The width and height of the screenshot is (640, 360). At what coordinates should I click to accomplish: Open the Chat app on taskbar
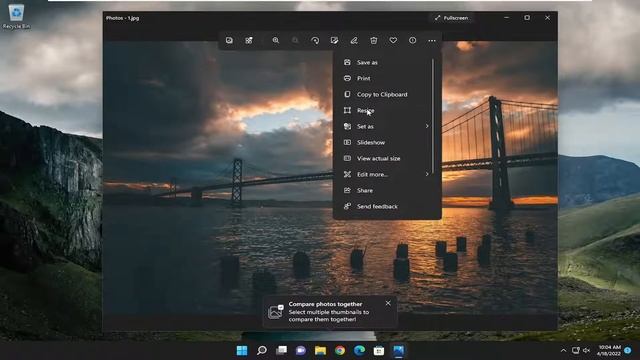pos(301,351)
